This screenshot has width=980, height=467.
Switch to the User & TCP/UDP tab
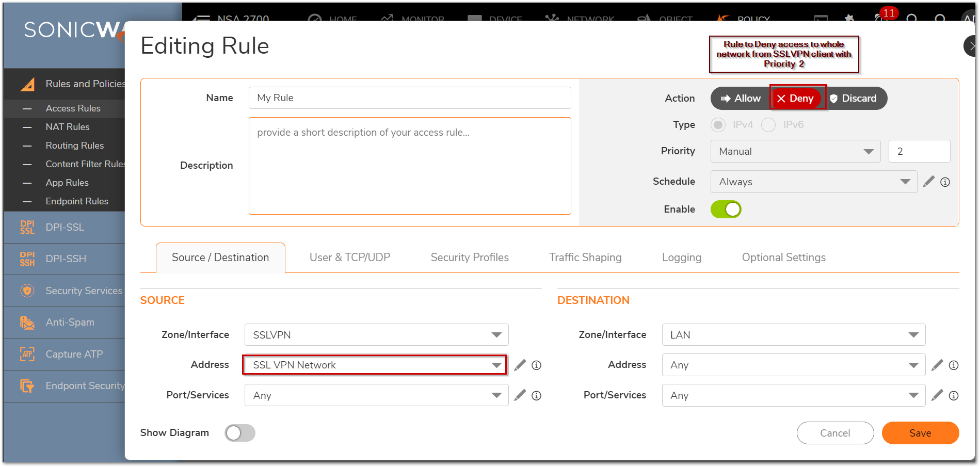pos(349,257)
